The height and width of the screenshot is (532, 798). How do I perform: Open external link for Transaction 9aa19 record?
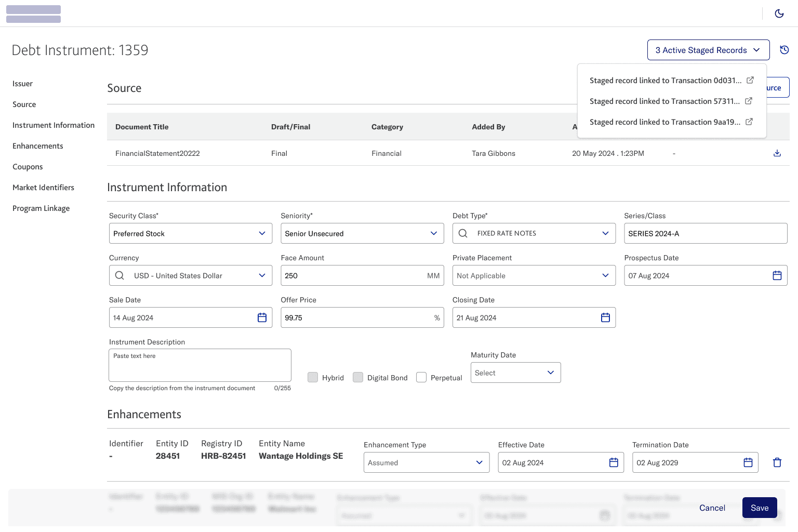tap(749, 122)
